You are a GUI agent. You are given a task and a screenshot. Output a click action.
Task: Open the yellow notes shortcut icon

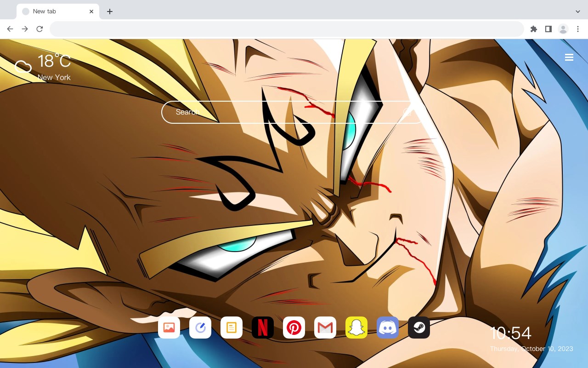pos(232,328)
